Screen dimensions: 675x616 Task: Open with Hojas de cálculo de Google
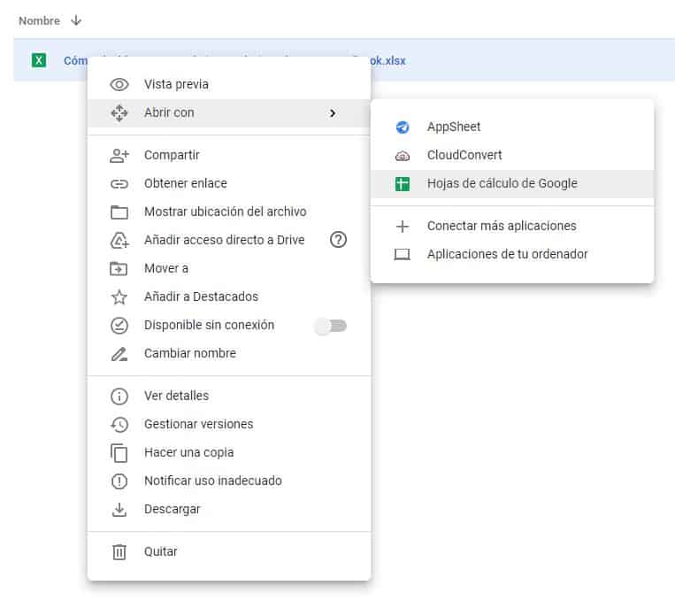pos(512,184)
